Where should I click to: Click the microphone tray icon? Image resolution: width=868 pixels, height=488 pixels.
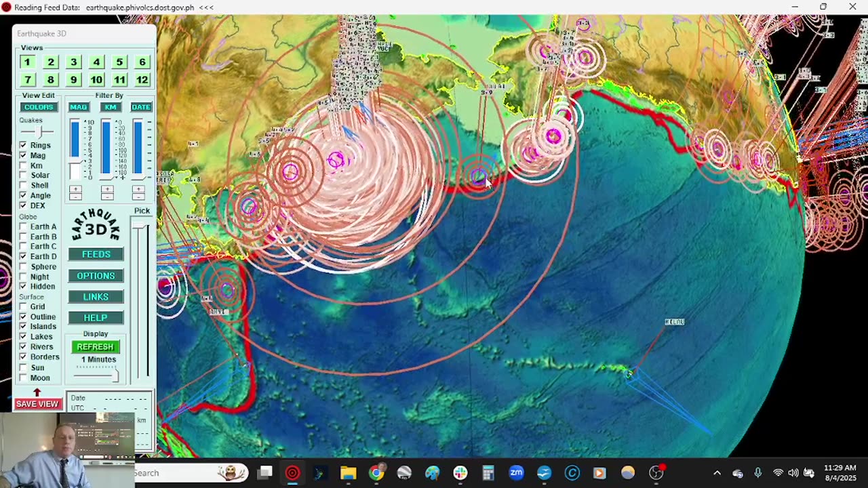tap(757, 473)
